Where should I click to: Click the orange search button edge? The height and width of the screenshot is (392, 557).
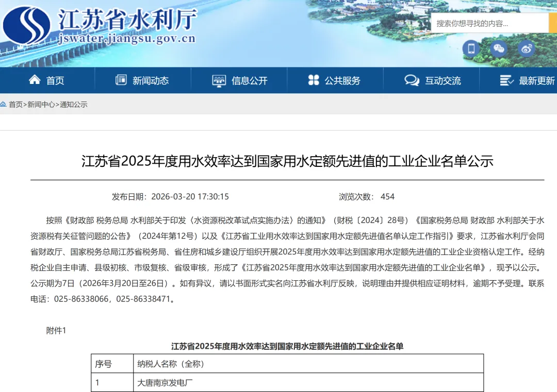[553, 23]
